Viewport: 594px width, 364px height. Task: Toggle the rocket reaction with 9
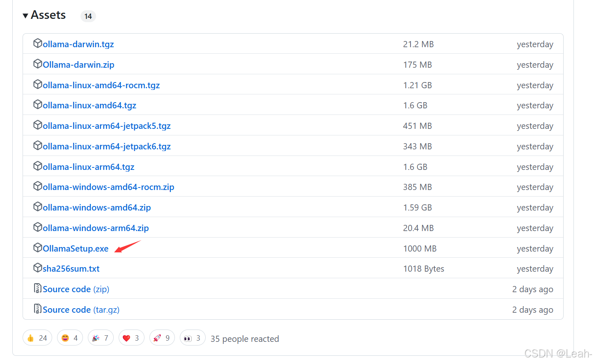click(162, 338)
